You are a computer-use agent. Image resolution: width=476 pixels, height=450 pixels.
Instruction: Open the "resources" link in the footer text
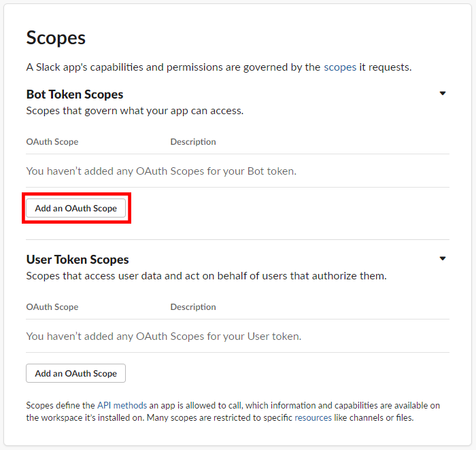tap(313, 417)
